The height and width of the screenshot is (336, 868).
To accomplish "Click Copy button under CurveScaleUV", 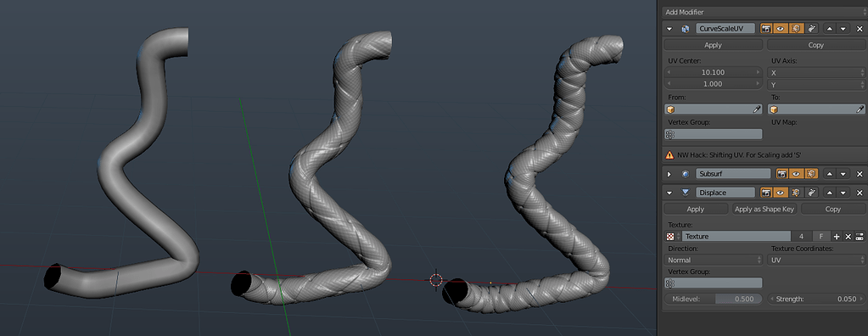I will 816,45.
